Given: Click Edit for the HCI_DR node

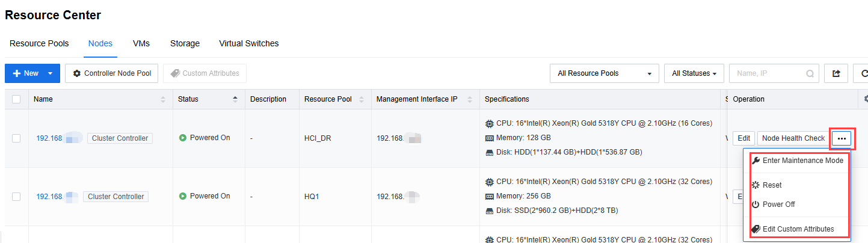Looking at the screenshot, I should click(x=743, y=138).
